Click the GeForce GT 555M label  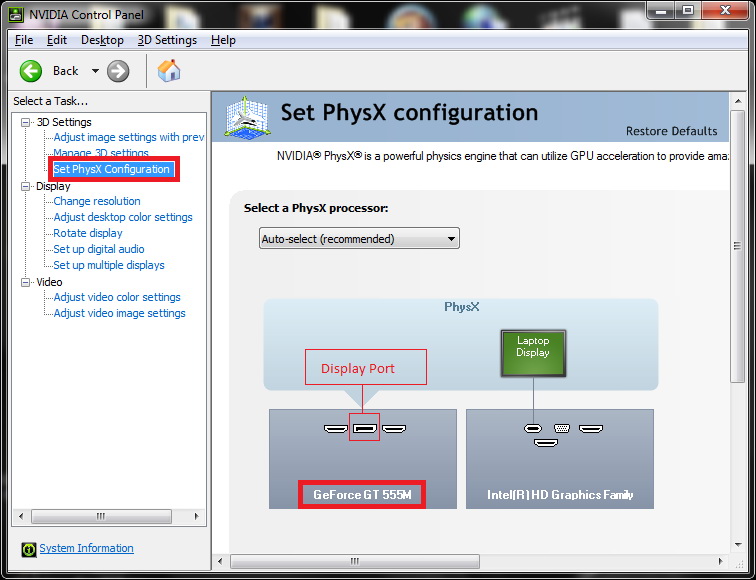(x=362, y=495)
